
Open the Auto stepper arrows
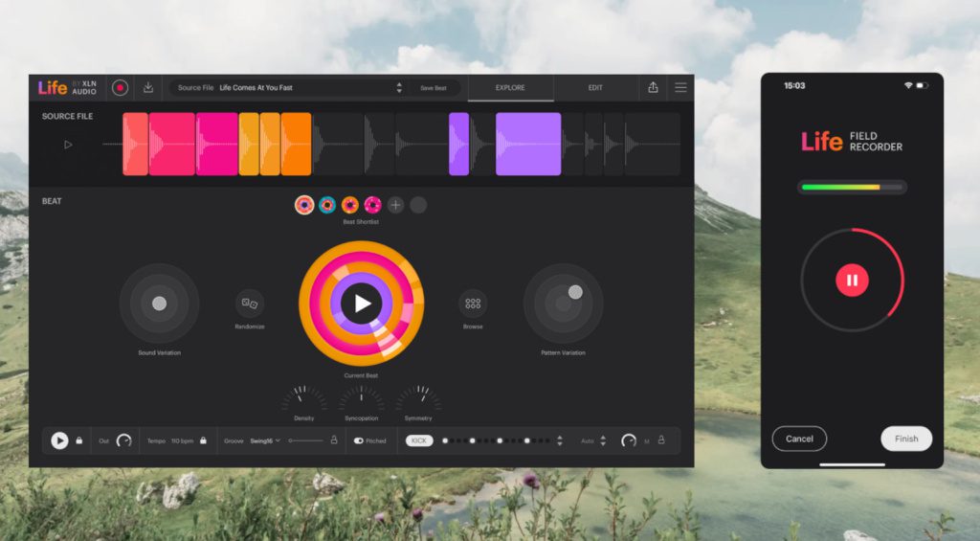coord(603,440)
